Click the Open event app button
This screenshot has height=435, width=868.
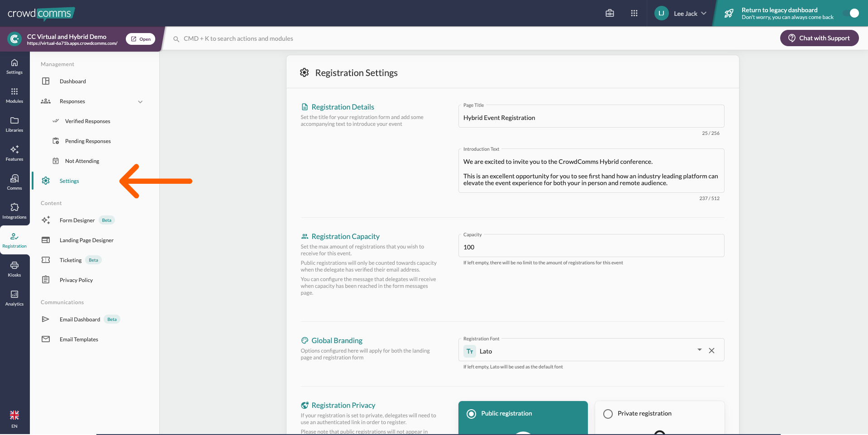tap(141, 39)
